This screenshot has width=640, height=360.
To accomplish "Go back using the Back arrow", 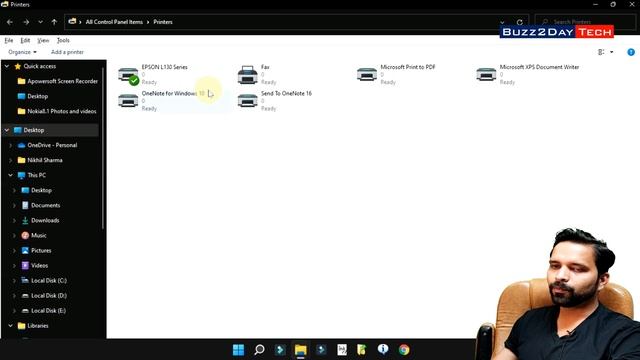I will 10,22.
